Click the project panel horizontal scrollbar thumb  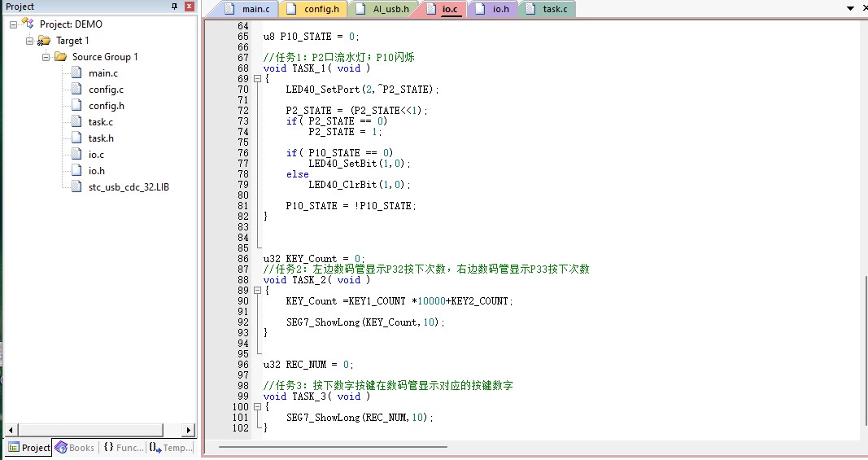[91, 430]
